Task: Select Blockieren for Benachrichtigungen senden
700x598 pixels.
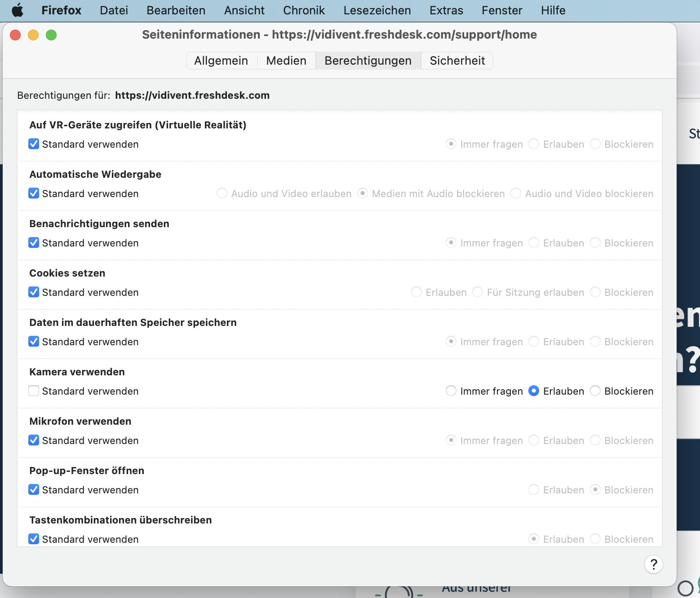Action: [x=595, y=242]
